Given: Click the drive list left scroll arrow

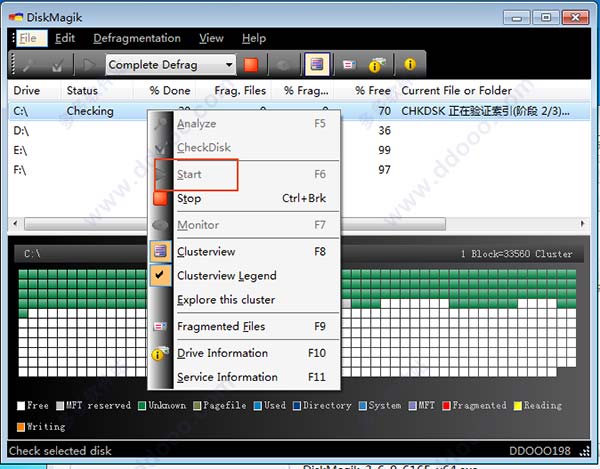Looking at the screenshot, I should click(15, 223).
